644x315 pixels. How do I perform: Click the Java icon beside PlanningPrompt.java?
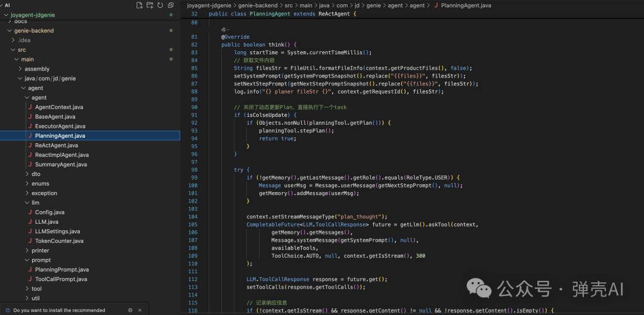[x=30, y=270]
